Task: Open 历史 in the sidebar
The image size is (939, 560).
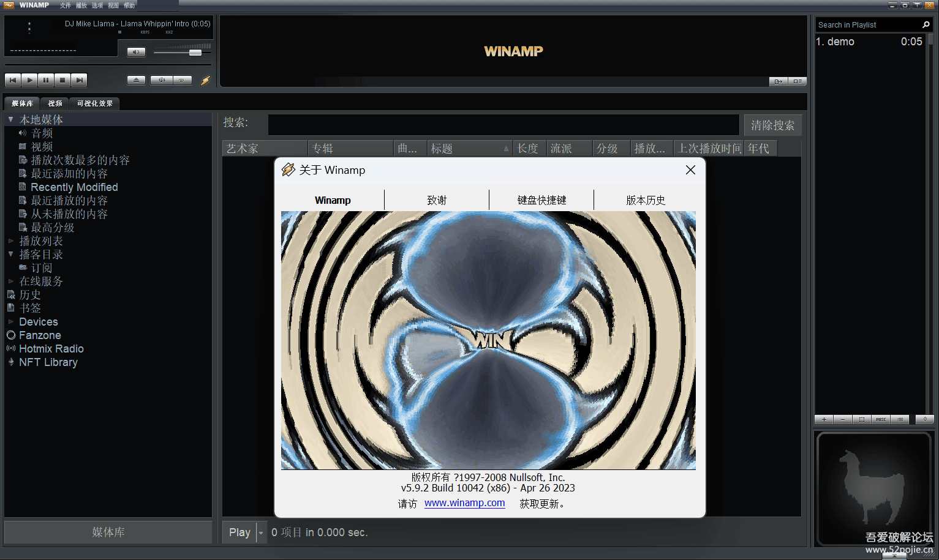Action: [x=29, y=294]
